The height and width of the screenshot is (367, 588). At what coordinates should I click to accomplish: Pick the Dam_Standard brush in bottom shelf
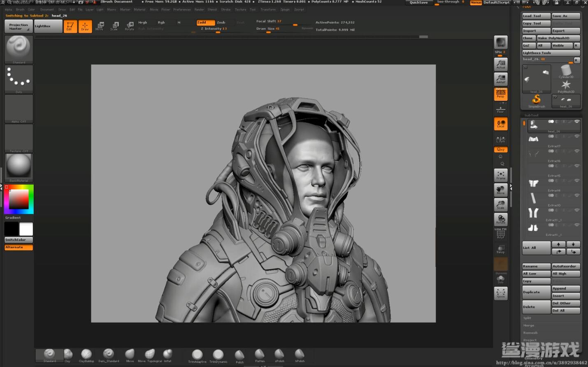(109, 355)
